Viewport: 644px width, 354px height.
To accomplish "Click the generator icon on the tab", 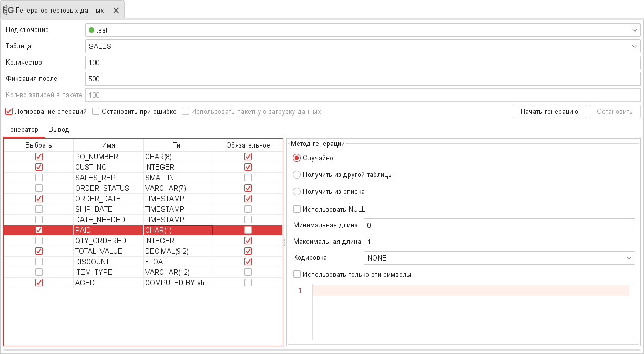I will click(x=9, y=9).
